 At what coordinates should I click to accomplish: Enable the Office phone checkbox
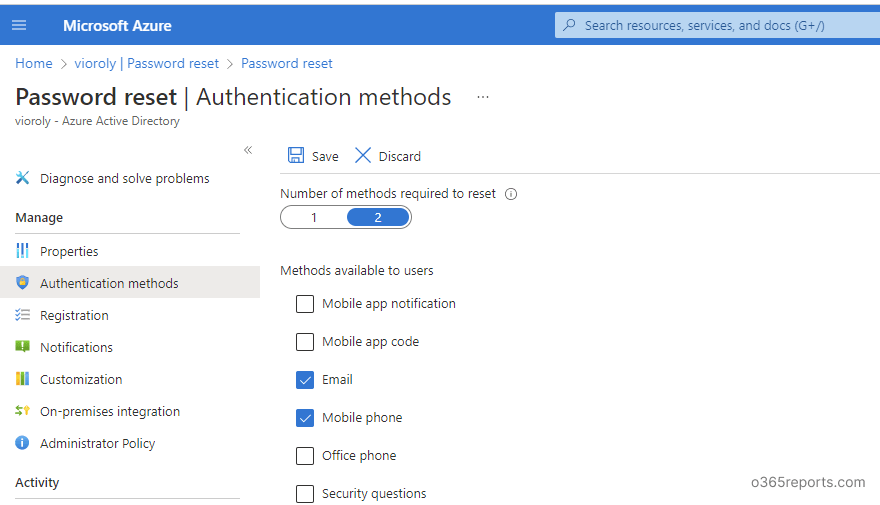tap(305, 456)
